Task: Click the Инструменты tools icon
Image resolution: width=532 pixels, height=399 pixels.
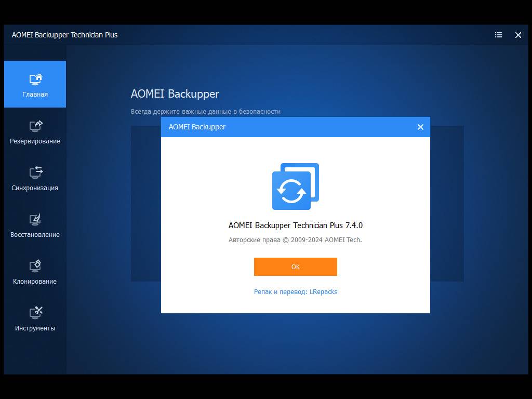Action: [35, 313]
